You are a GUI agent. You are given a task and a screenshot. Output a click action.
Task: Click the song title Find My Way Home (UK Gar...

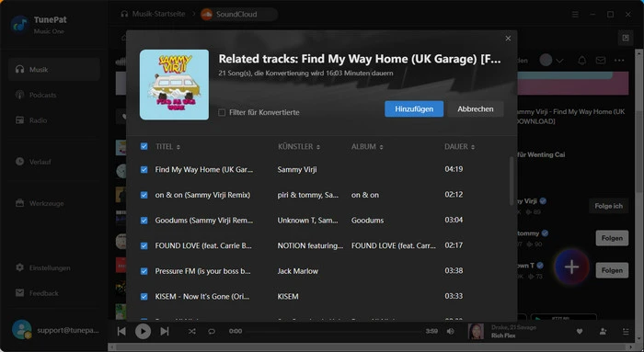point(203,169)
